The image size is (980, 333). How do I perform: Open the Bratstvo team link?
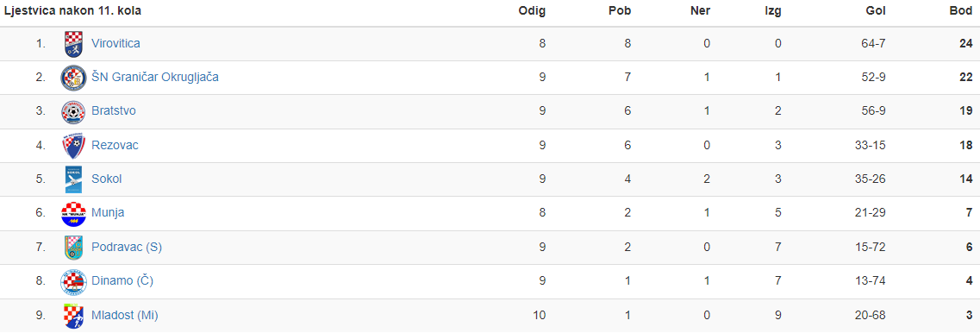pyautogui.click(x=113, y=111)
